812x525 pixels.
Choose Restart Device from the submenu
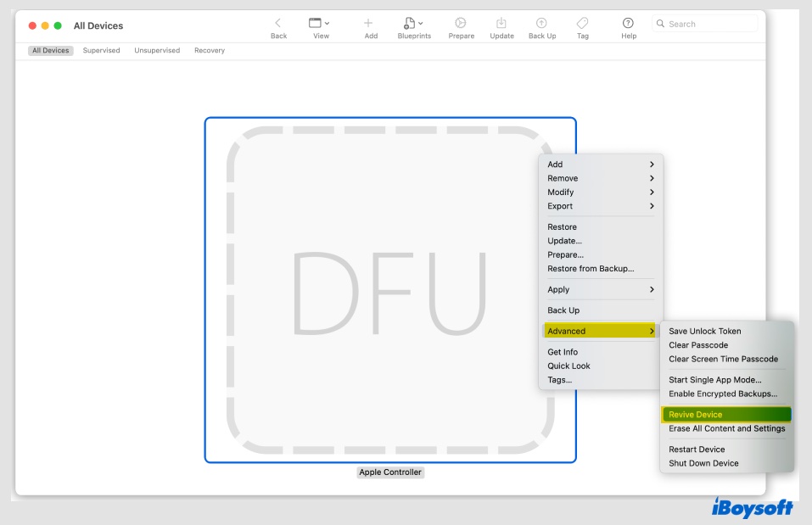[x=697, y=450]
